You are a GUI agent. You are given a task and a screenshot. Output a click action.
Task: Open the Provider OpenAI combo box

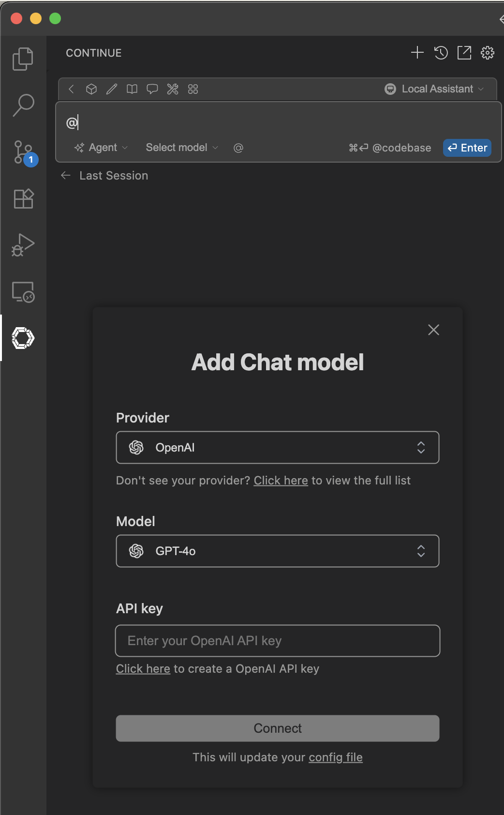coord(278,448)
